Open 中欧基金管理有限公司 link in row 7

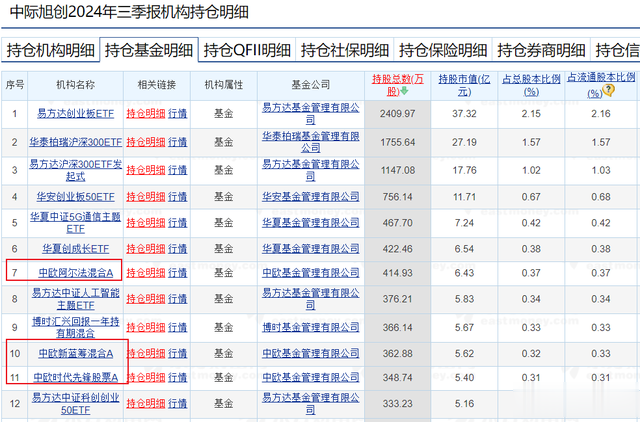click(x=311, y=273)
